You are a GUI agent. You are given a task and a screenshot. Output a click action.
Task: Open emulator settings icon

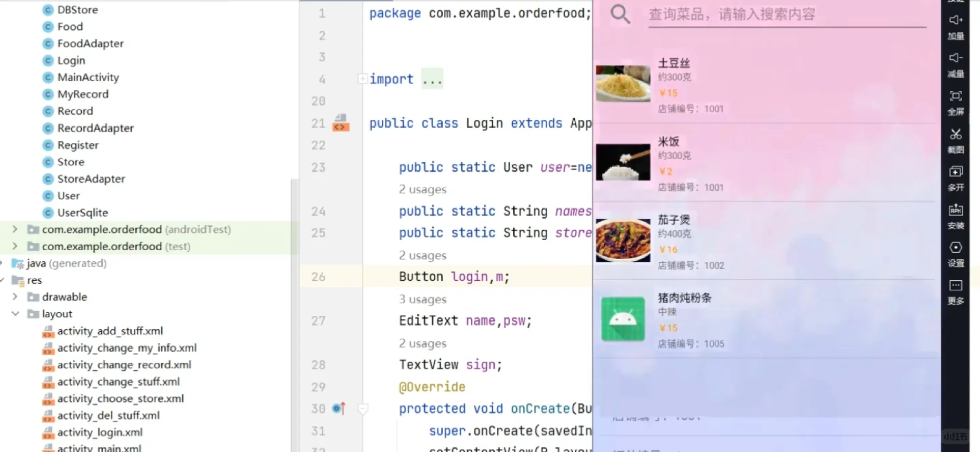pos(955,248)
